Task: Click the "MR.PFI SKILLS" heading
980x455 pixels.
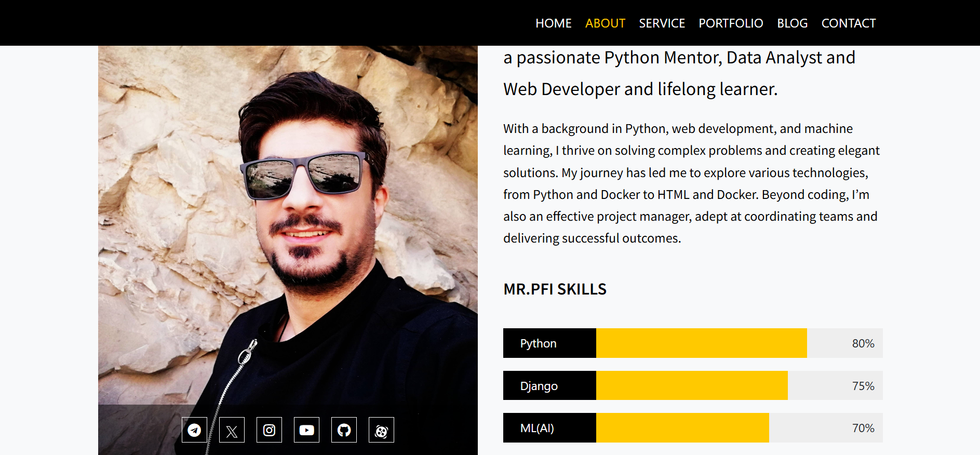Action: 555,289
